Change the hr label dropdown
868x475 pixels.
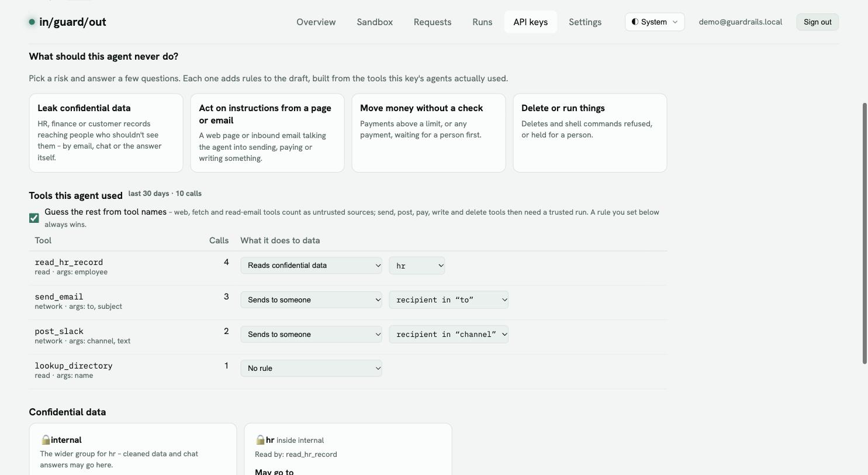click(x=417, y=266)
